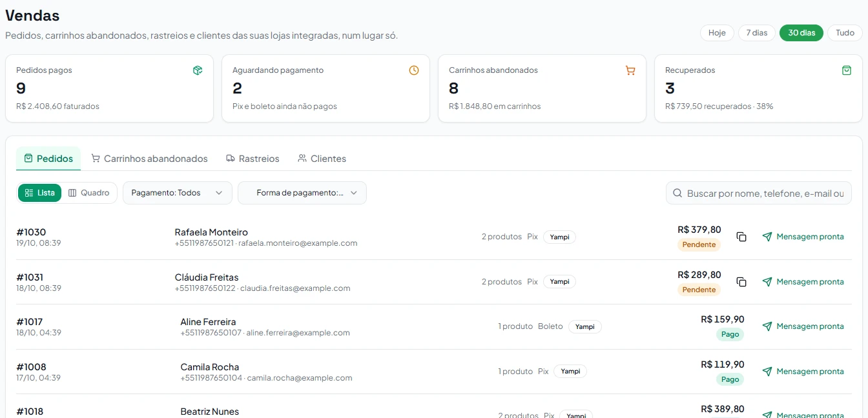Click the cart icon on Carrinhos abandonados card
Screen dimensions: 868x418
(630, 70)
